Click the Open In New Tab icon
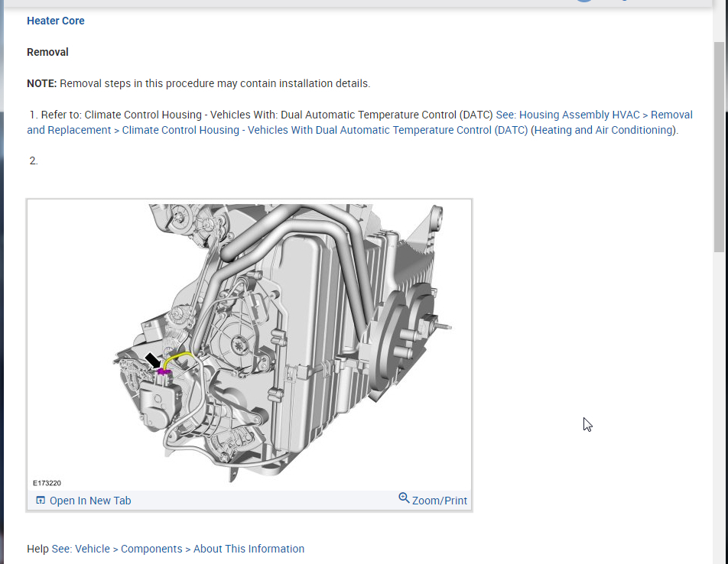The image size is (728, 564). (x=41, y=500)
